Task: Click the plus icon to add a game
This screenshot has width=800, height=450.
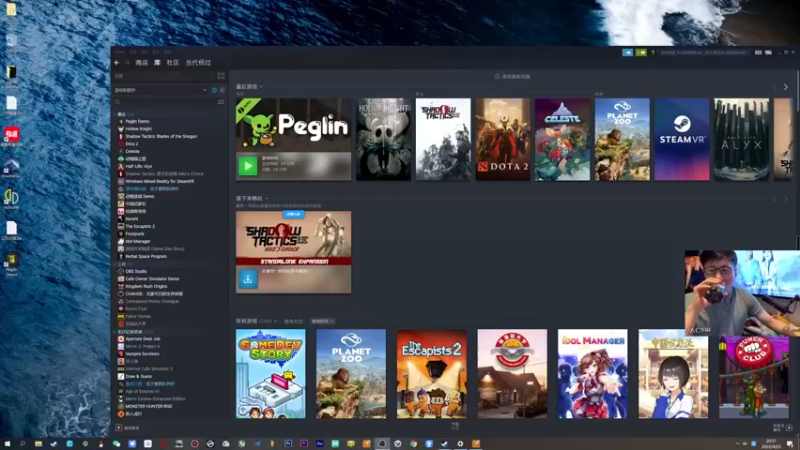Action: point(118,428)
